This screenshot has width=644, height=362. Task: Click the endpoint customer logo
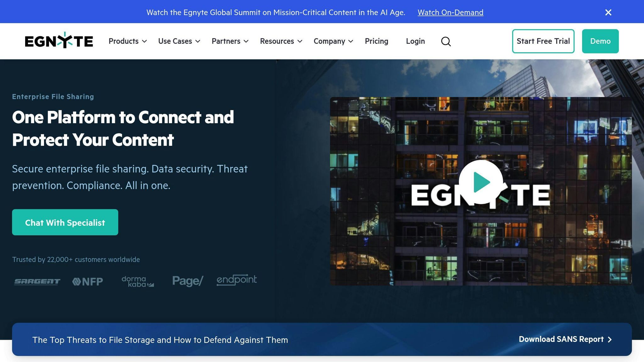(x=236, y=280)
